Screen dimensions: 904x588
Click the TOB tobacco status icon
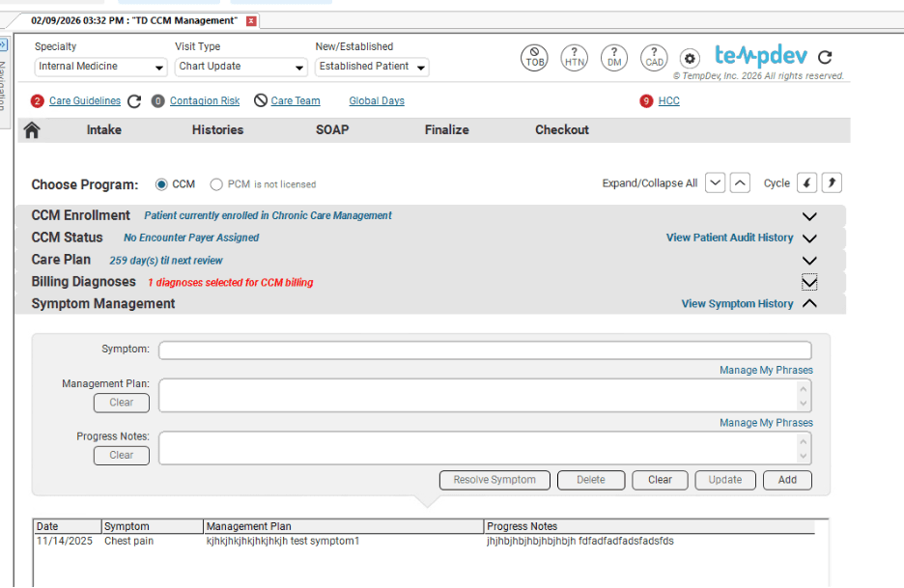534,58
